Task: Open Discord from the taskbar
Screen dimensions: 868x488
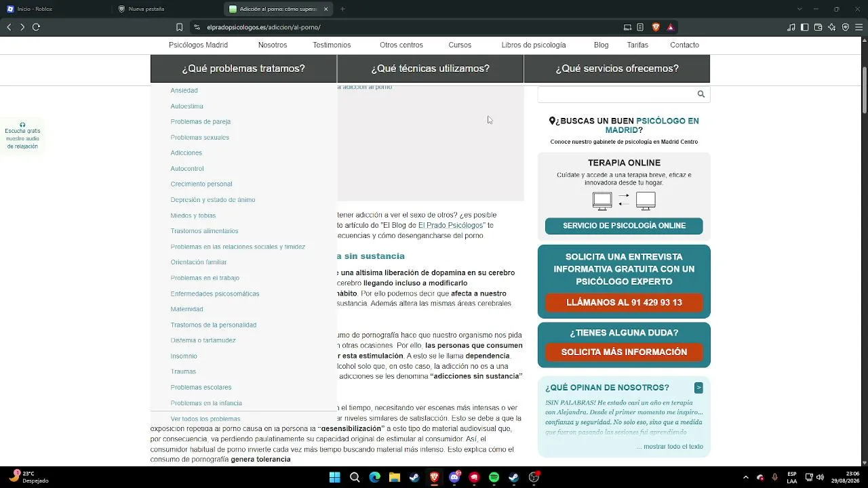Action: [454, 477]
